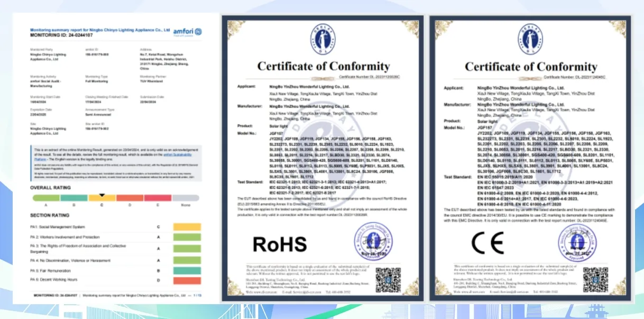Select rating grade A segment
Image resolution: width=644 pixels, height=319 pixels.
[45, 198]
